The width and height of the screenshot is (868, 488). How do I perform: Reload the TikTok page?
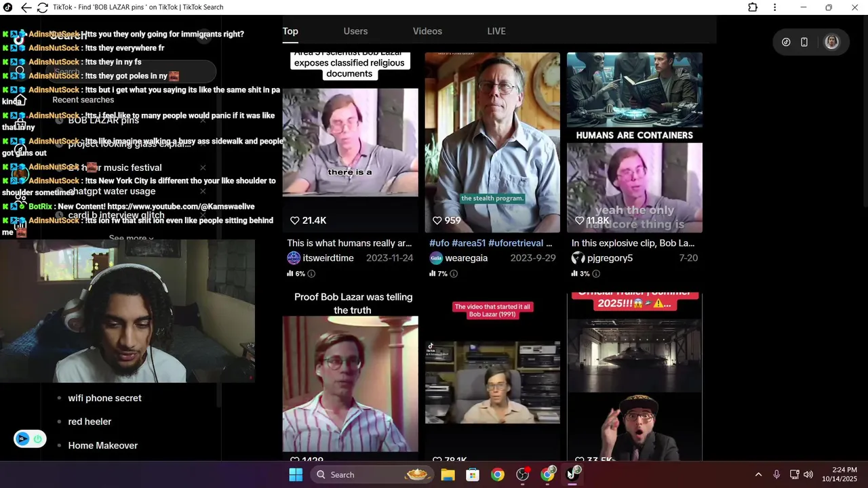tap(42, 7)
